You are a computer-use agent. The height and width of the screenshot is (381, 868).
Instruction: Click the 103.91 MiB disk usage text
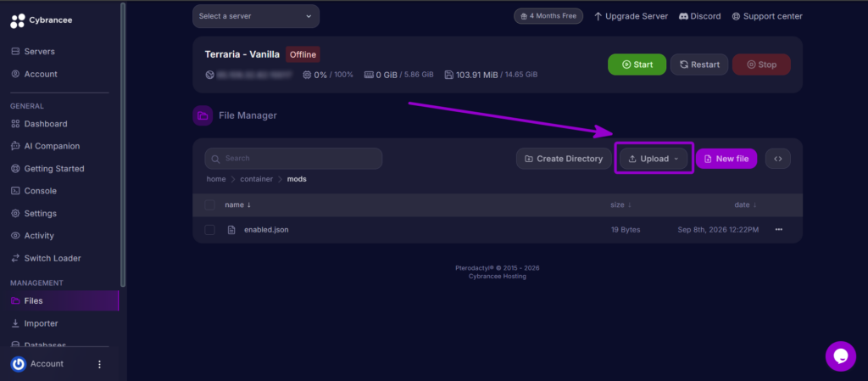(476, 74)
